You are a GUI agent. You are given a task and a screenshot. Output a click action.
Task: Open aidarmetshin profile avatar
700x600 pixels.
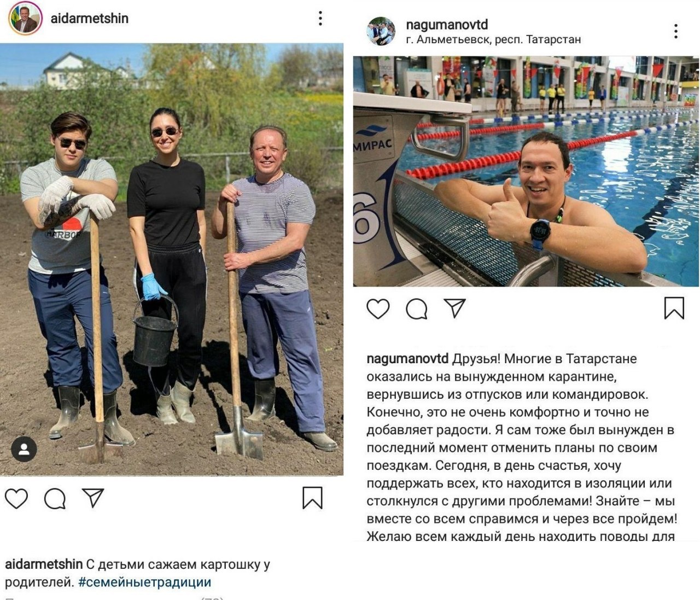tap(25, 19)
